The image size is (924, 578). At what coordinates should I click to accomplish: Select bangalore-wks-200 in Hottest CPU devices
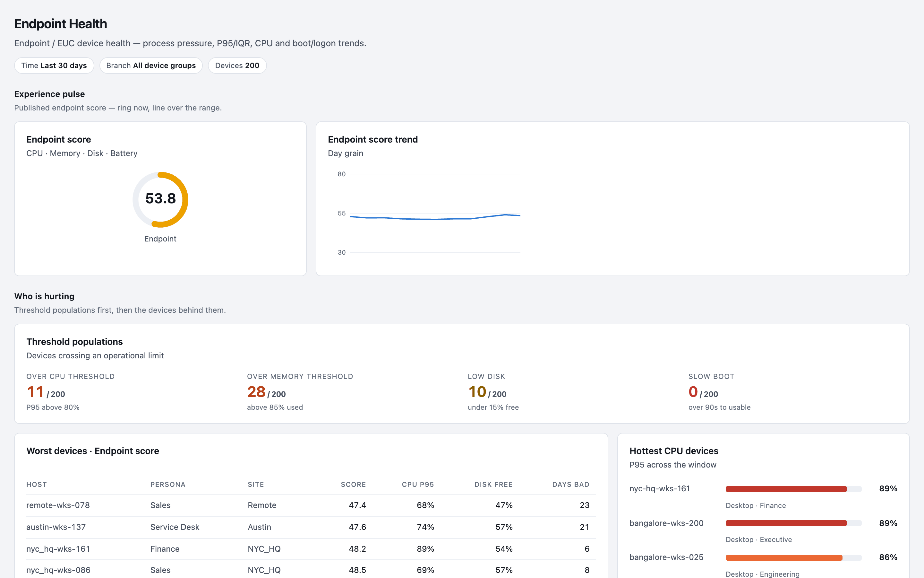666,523
